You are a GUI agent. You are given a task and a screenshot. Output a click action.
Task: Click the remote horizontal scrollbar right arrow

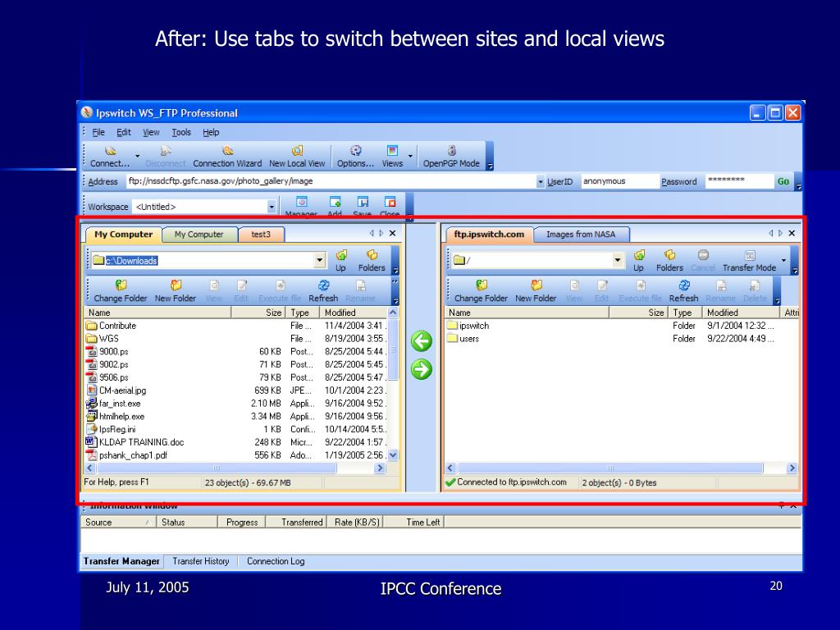pyautogui.click(x=792, y=468)
